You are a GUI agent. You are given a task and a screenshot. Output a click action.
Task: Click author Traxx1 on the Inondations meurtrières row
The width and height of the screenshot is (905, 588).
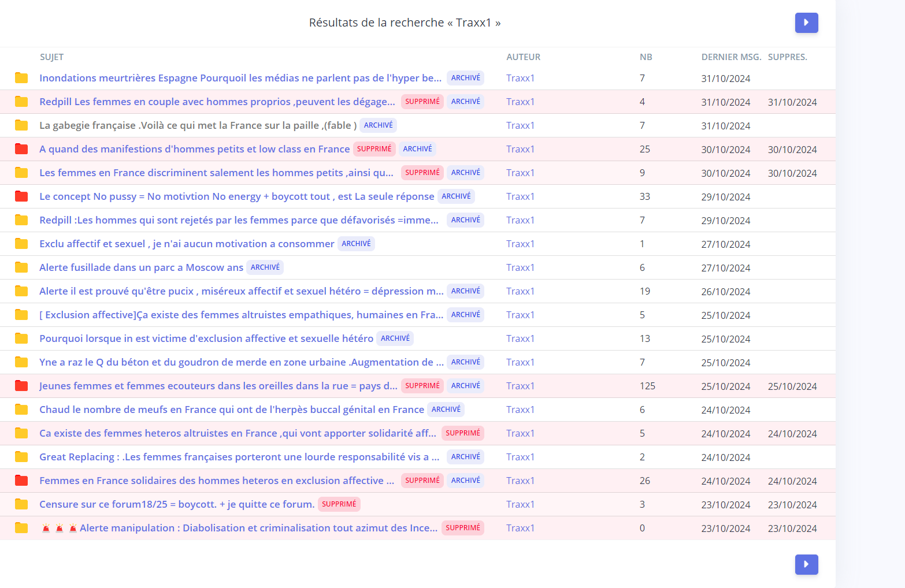[520, 78]
